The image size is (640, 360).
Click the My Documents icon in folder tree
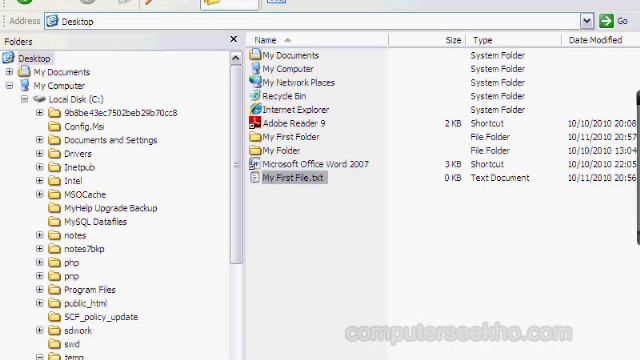pos(24,72)
